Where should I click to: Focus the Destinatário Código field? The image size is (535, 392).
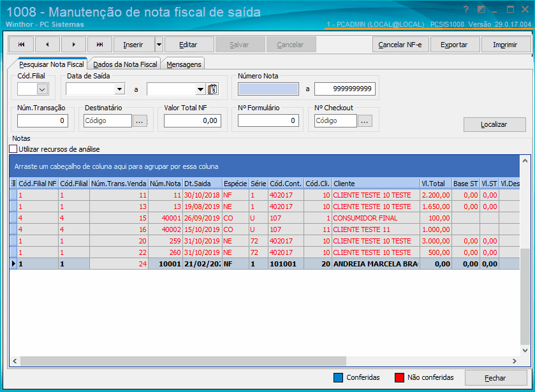pyautogui.click(x=108, y=120)
